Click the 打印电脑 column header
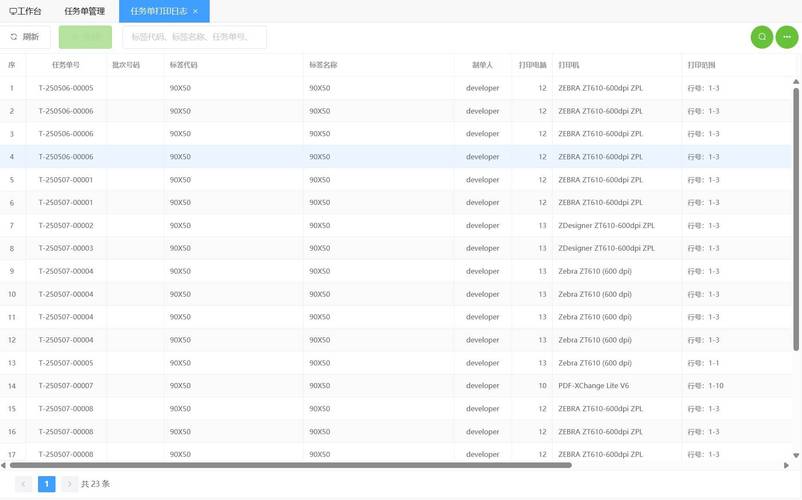The height and width of the screenshot is (500, 802). [x=532, y=65]
